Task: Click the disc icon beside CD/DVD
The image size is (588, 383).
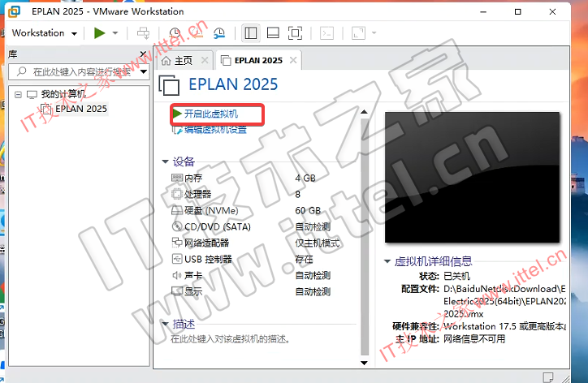Action: click(x=176, y=226)
